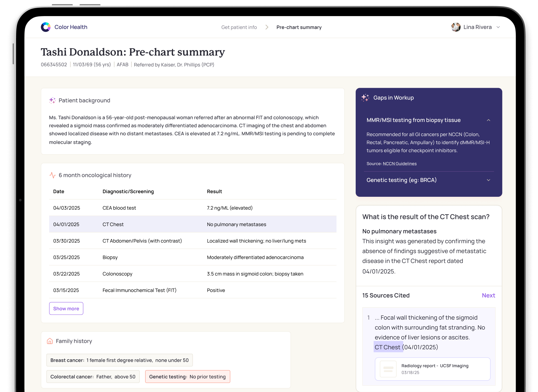Open the Radiology report UCSF Imaging card
The image size is (538, 392).
click(432, 369)
